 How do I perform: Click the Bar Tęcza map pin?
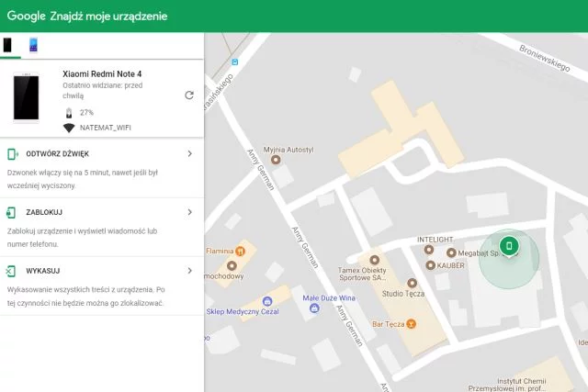[412, 324]
